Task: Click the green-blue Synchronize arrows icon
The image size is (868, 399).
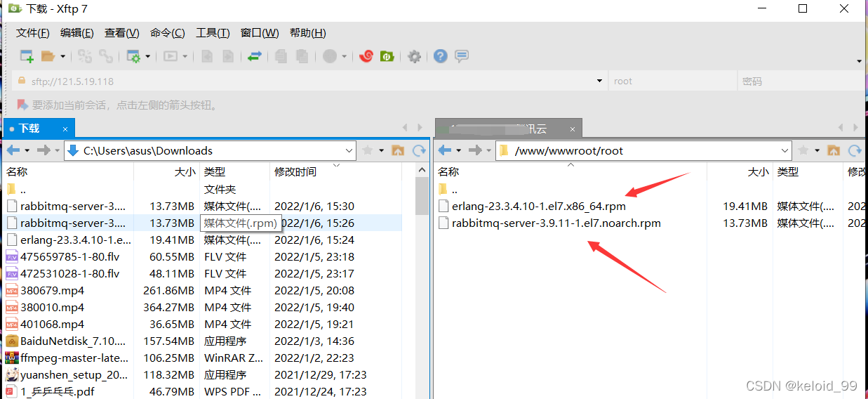Action: (255, 56)
